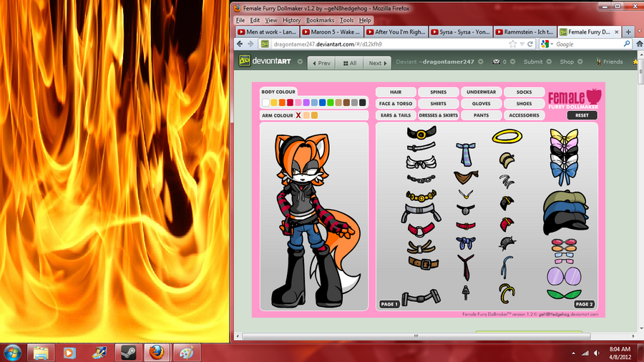Switch to the Maroon 5 - Wake tab

[x=331, y=31]
